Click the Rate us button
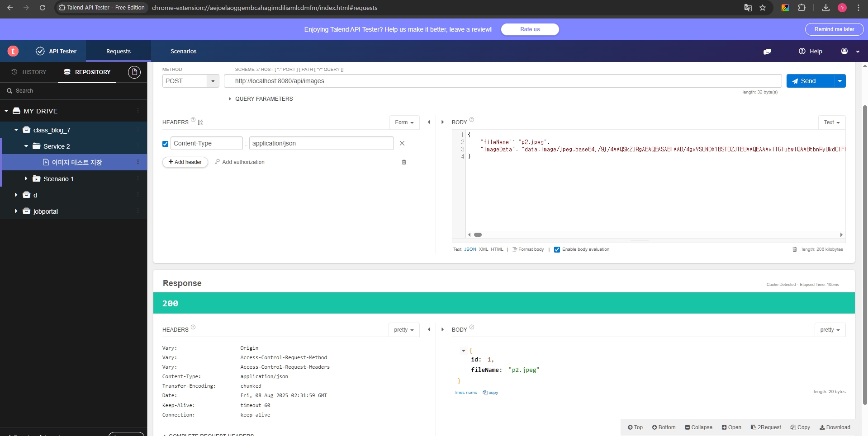 [x=530, y=29]
